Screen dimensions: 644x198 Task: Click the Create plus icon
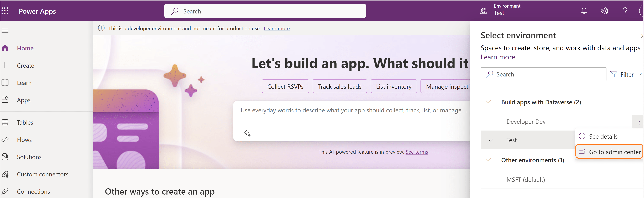(5, 65)
